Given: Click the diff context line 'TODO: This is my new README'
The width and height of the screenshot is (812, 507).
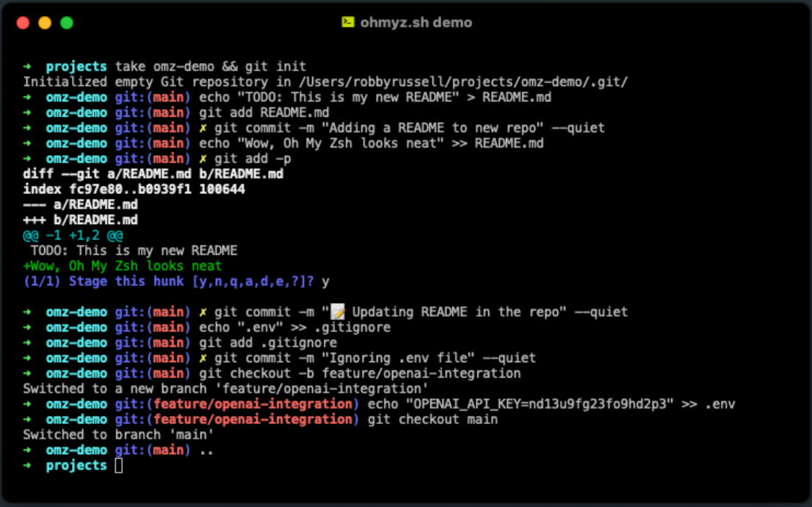Looking at the screenshot, I should [x=134, y=251].
